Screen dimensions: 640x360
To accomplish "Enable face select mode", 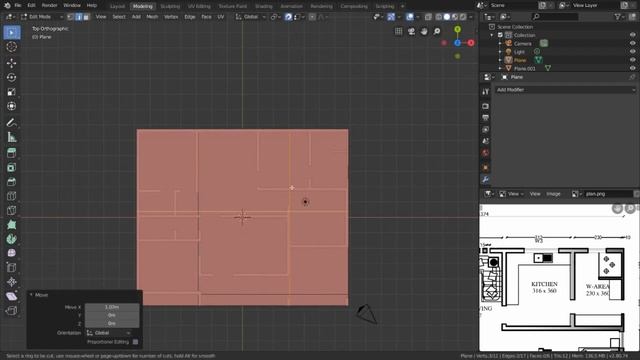I will 86,17.
